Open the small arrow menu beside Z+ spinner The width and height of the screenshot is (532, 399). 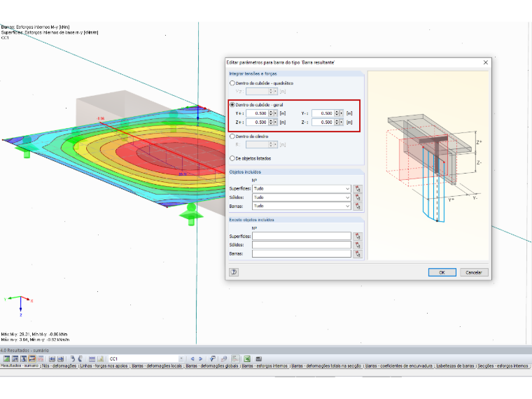click(x=275, y=122)
